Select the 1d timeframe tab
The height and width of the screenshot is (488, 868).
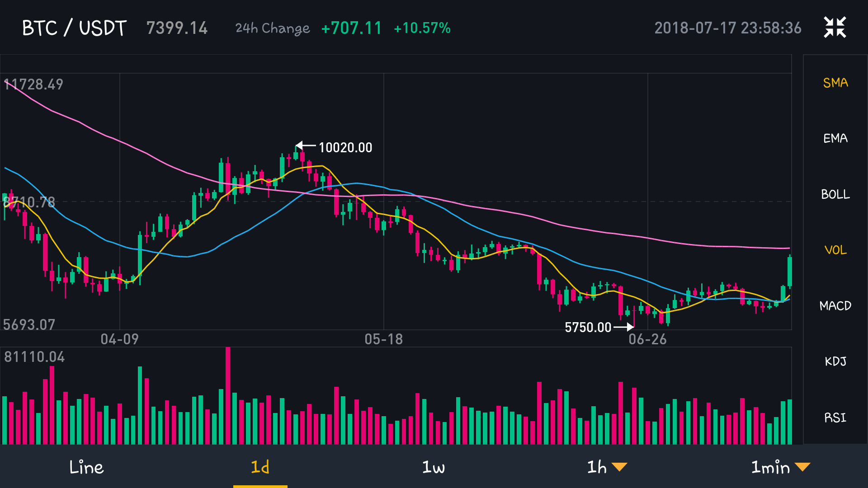[260, 467]
